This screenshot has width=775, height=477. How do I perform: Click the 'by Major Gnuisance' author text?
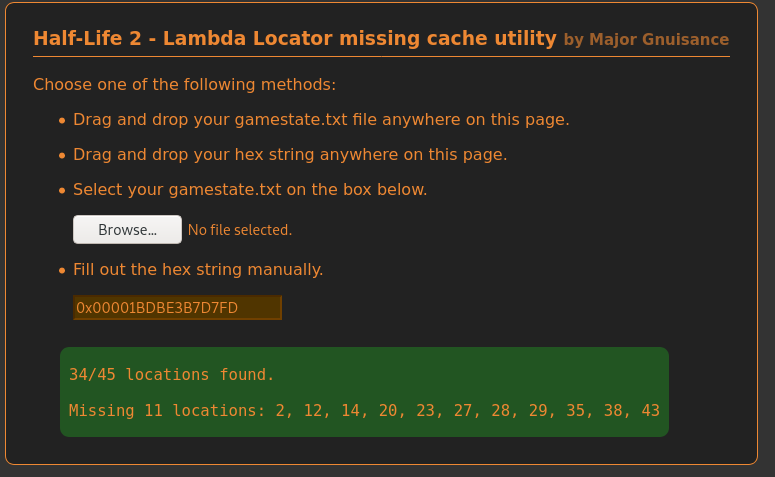click(x=646, y=40)
